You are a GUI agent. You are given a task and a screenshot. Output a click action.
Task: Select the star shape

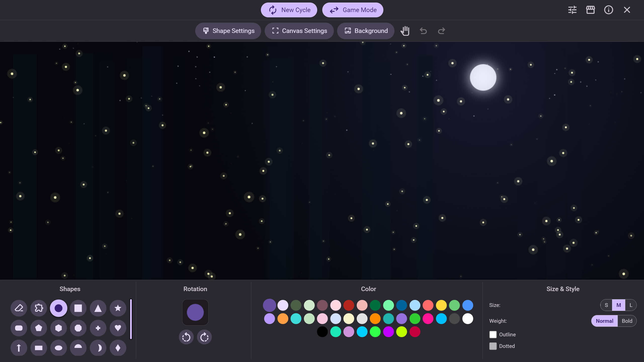coord(117,308)
